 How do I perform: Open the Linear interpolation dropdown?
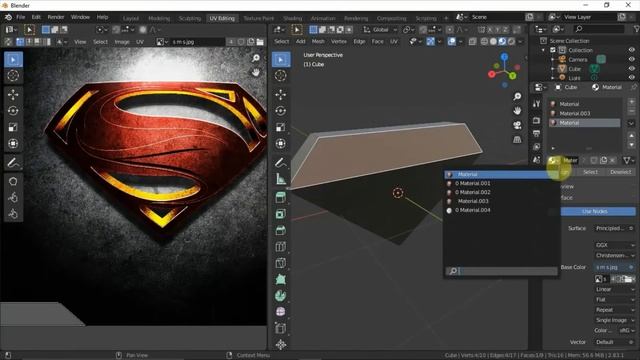click(615, 289)
